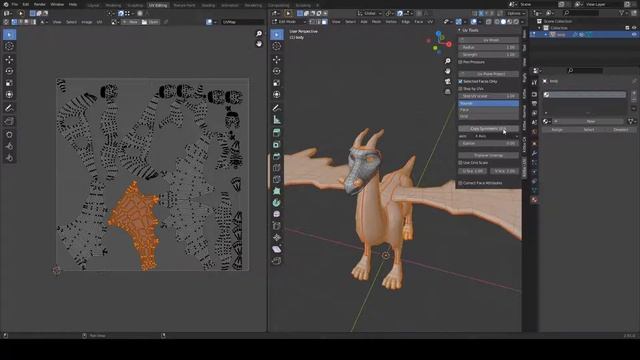Click the zoom magnifier icon in 3D viewport
This screenshot has height=360, width=640.
[x=448, y=61]
